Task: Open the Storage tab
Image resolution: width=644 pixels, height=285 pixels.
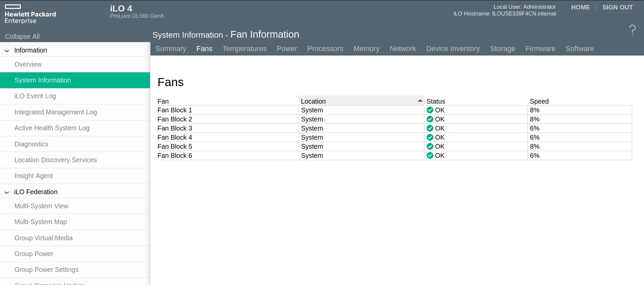Action: 503,49
